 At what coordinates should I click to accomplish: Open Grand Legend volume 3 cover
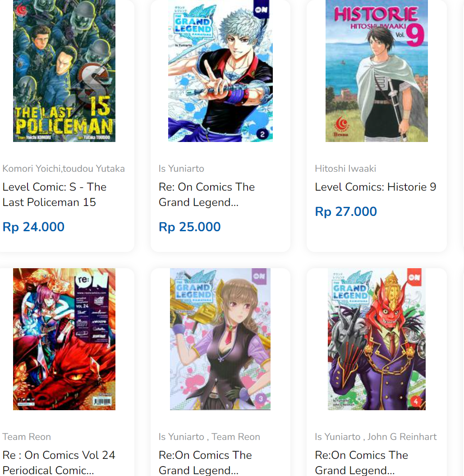click(x=220, y=339)
